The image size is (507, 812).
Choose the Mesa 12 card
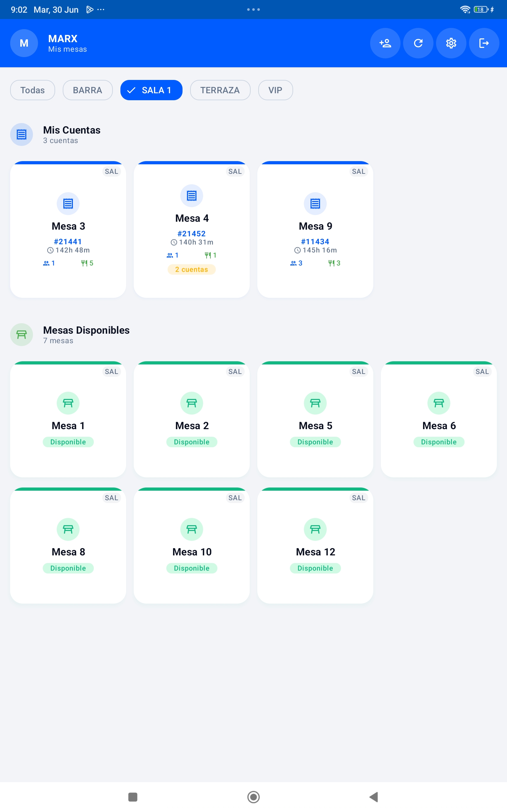(315, 545)
